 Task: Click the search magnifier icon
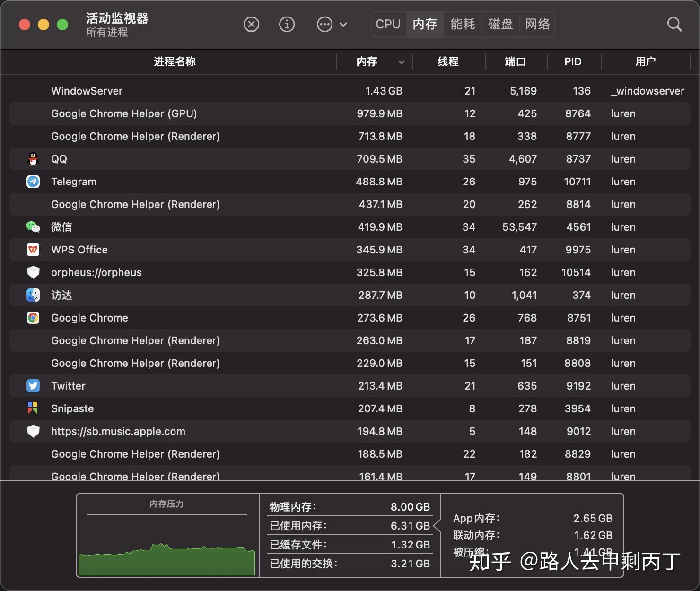674,25
